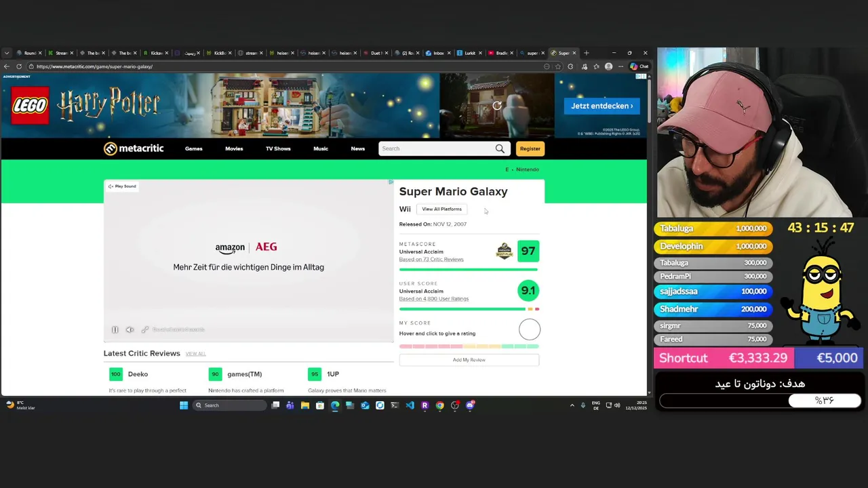The height and width of the screenshot is (488, 868).
Task: Click the replay icon on LEGO ad
Action: click(497, 106)
